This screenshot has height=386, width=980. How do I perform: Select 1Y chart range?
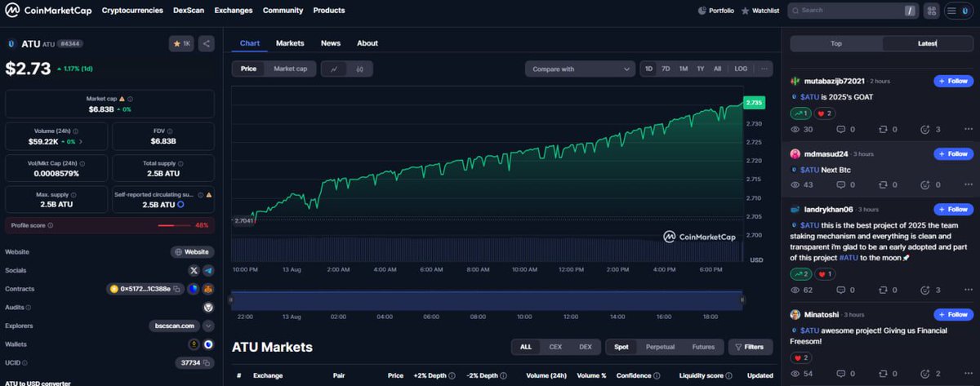click(701, 69)
